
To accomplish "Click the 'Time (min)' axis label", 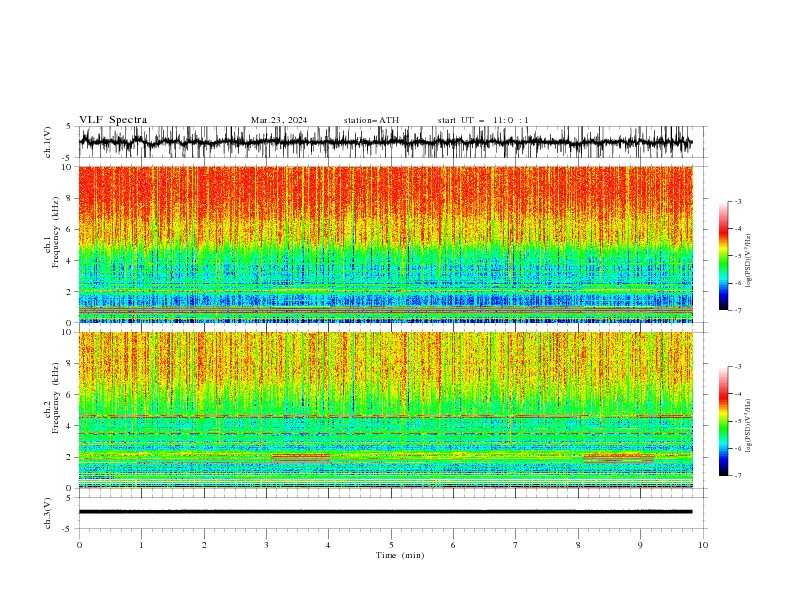I will click(x=400, y=555).
